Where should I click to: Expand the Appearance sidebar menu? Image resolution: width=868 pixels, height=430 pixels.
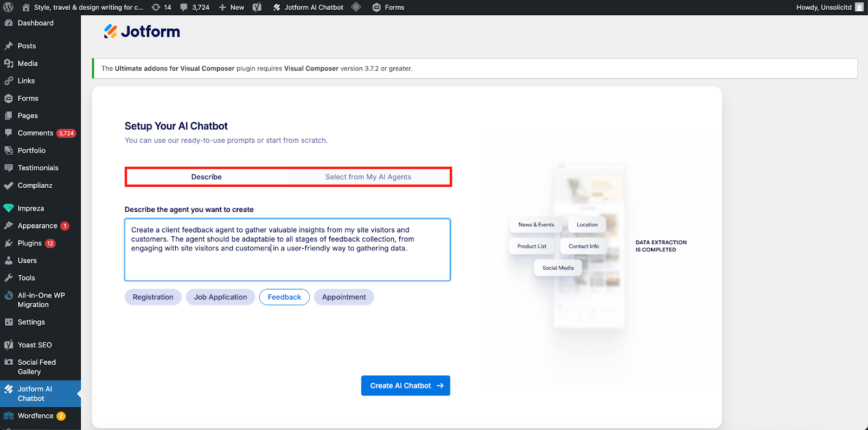point(37,226)
